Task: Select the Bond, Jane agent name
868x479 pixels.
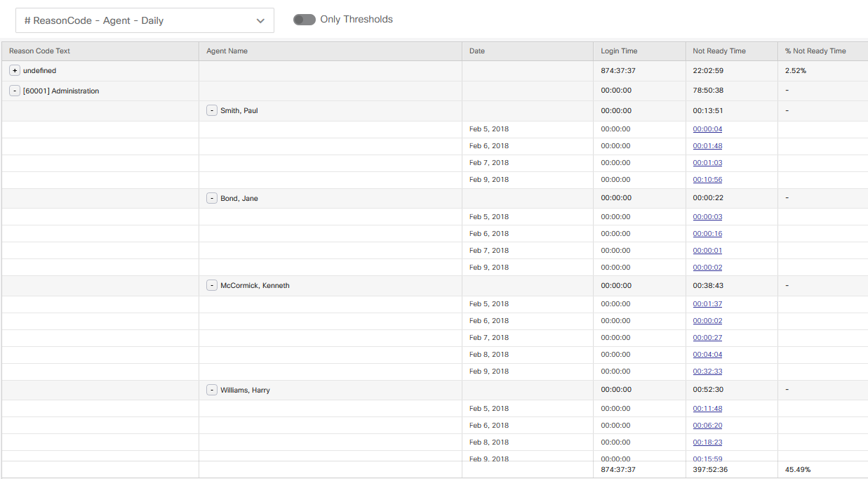Action: click(239, 199)
